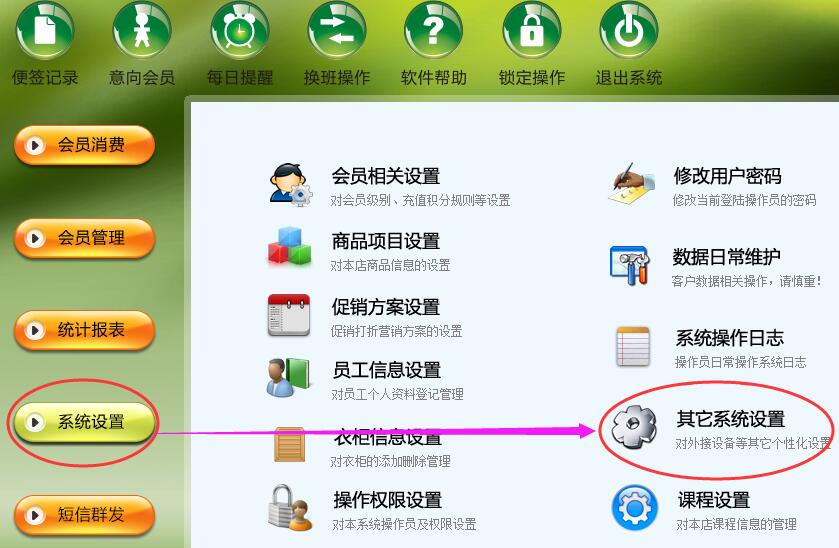Open the 每日提醒 alarm clock icon
Image resolution: width=839 pixels, height=548 pixels.
(240, 28)
